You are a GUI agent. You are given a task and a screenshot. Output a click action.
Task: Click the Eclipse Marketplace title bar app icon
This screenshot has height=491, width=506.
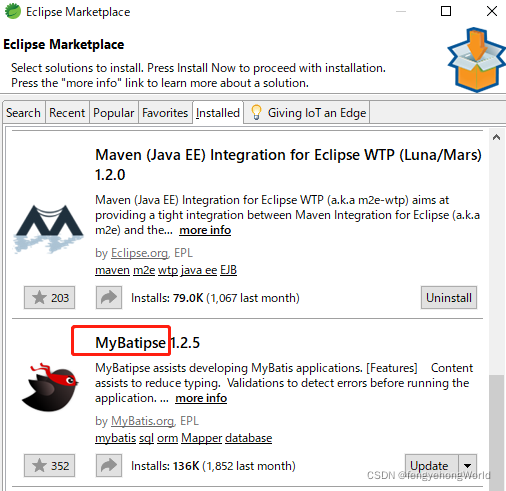[13, 11]
